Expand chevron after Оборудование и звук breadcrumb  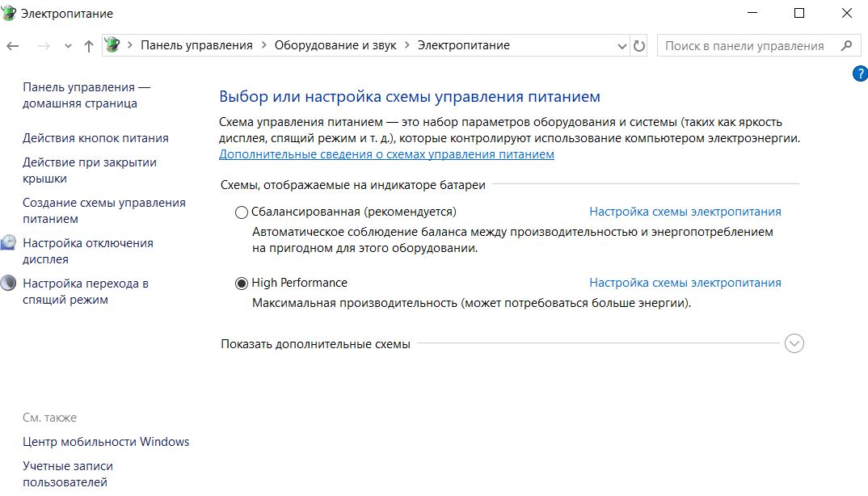[407, 45]
